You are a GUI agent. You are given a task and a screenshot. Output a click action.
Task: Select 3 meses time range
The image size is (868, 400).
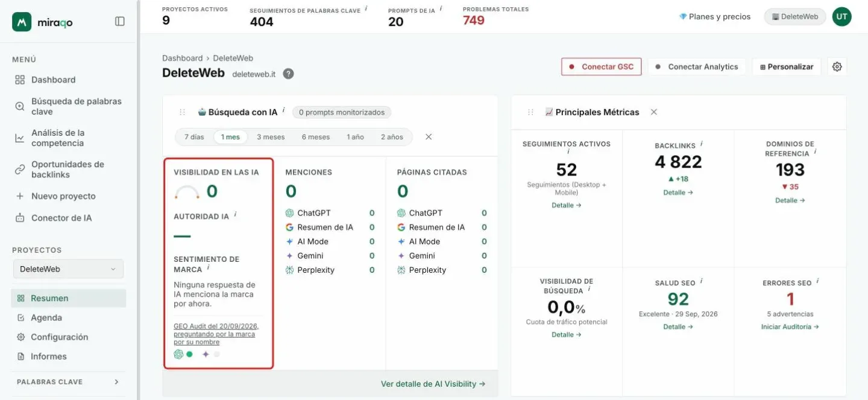pyautogui.click(x=271, y=137)
